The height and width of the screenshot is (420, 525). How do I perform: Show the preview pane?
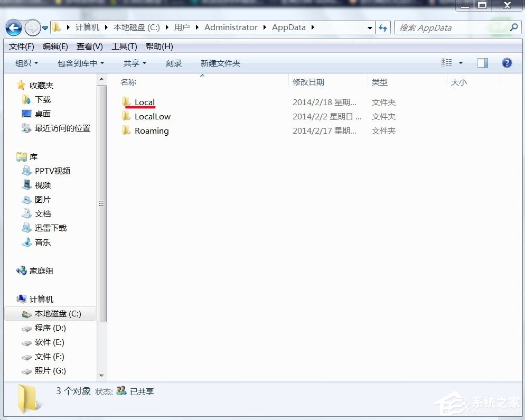482,62
